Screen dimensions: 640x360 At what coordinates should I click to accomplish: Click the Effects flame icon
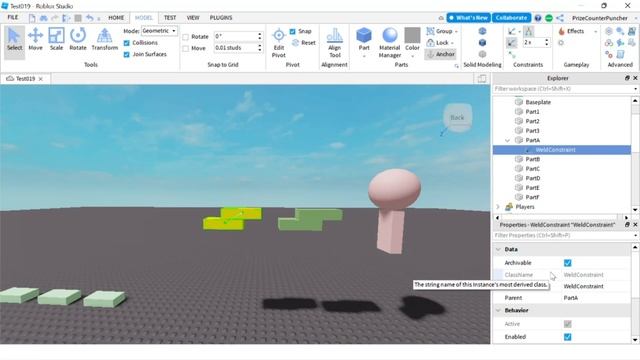click(562, 31)
